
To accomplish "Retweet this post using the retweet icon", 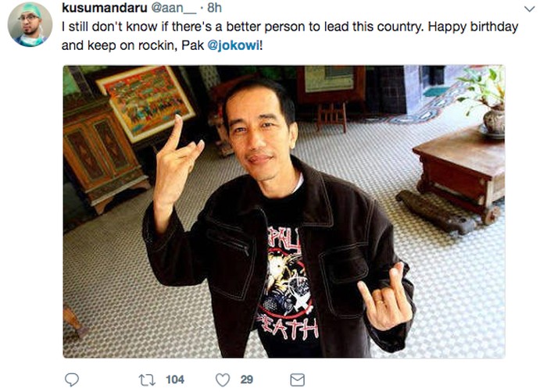I will pos(147,380).
